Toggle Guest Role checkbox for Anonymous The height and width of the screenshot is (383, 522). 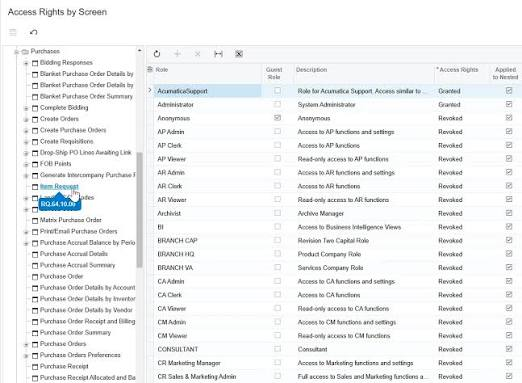277,118
